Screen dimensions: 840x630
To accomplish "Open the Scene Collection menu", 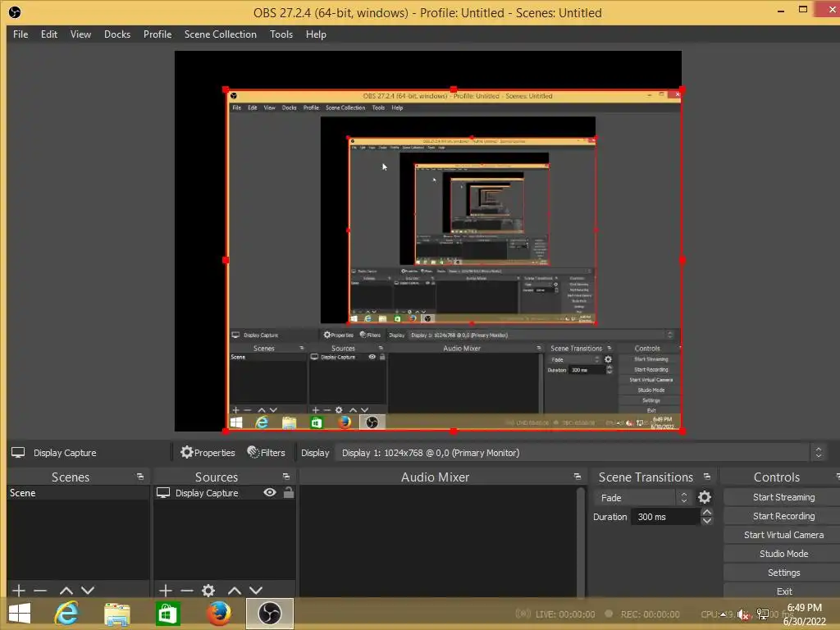I will (x=220, y=34).
